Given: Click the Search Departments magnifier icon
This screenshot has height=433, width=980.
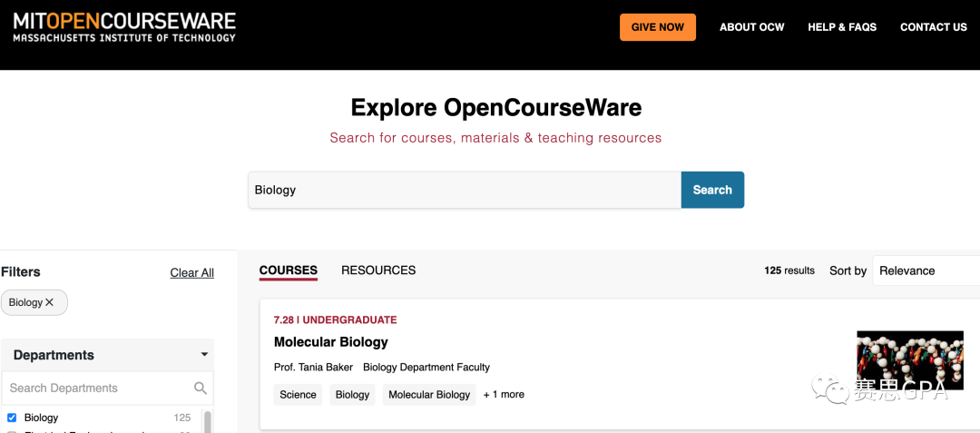Looking at the screenshot, I should pyautogui.click(x=201, y=388).
